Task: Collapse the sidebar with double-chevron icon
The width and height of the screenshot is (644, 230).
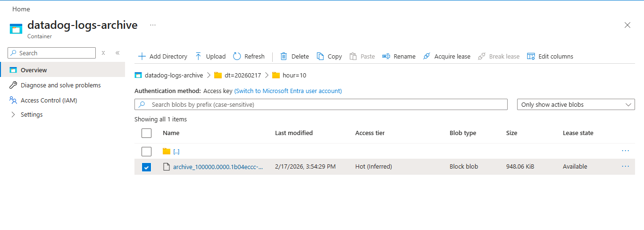Action: click(117, 53)
